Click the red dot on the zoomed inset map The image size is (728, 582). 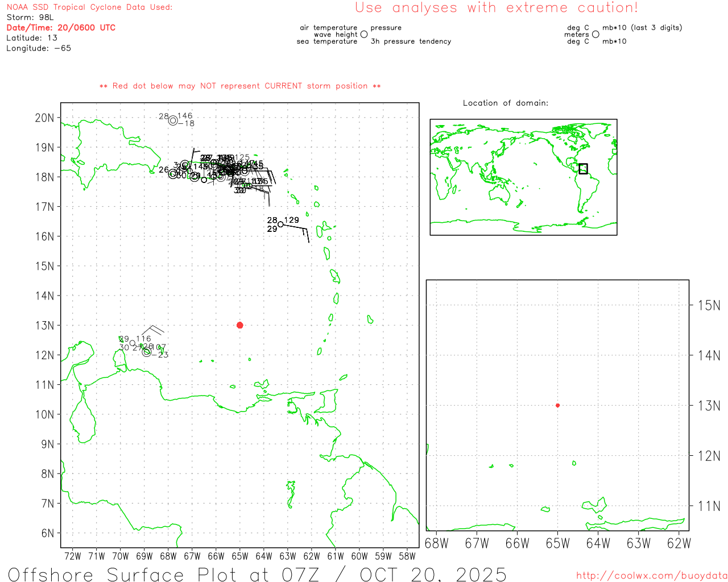click(557, 405)
